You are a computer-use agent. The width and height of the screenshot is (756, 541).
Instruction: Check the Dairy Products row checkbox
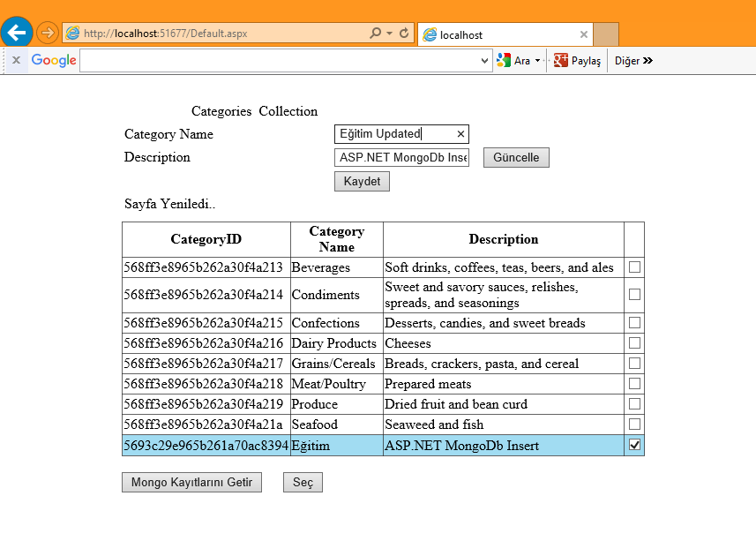(634, 342)
